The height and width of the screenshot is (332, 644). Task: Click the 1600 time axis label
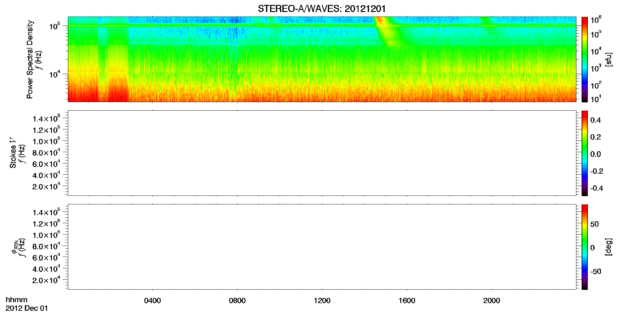tap(407, 301)
